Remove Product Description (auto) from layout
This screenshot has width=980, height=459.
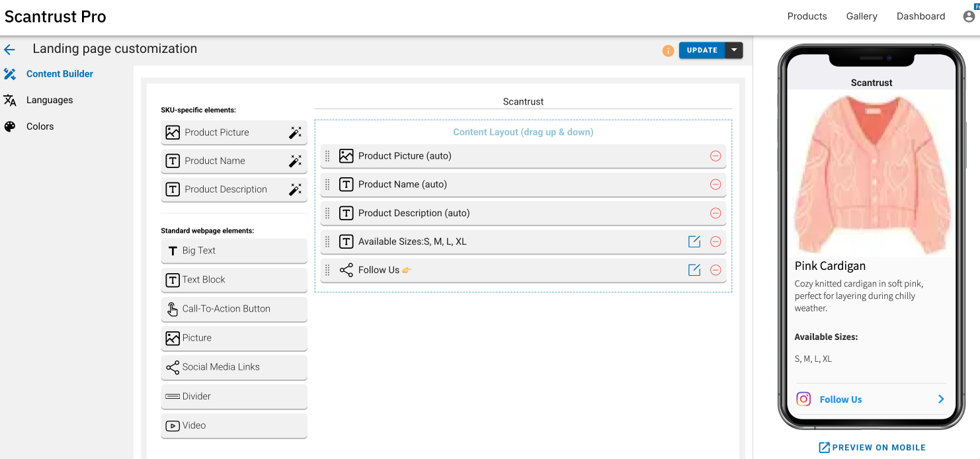715,213
